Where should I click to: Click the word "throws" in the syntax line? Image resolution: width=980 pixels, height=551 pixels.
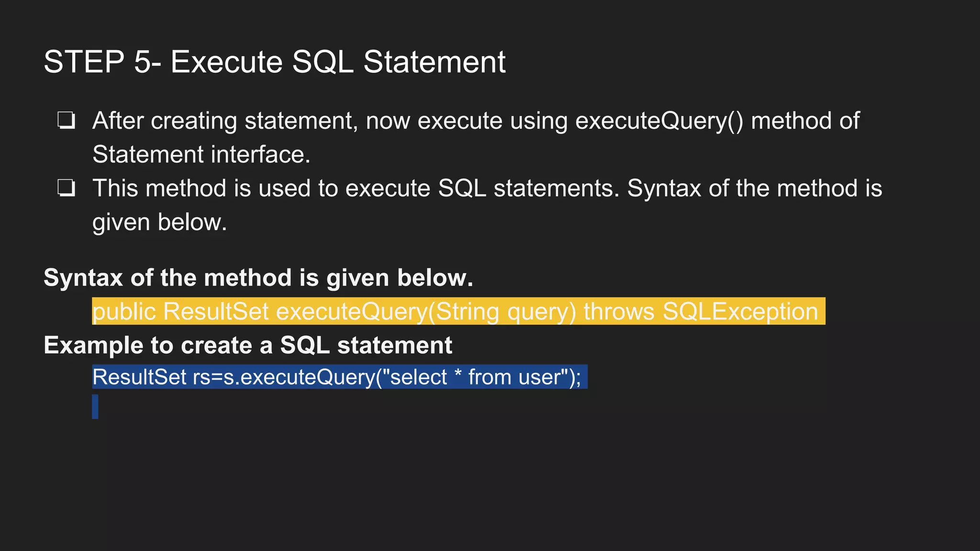point(619,311)
